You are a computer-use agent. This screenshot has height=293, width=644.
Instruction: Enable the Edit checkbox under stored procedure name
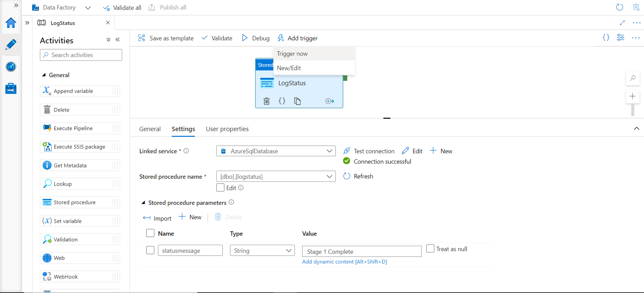click(220, 188)
